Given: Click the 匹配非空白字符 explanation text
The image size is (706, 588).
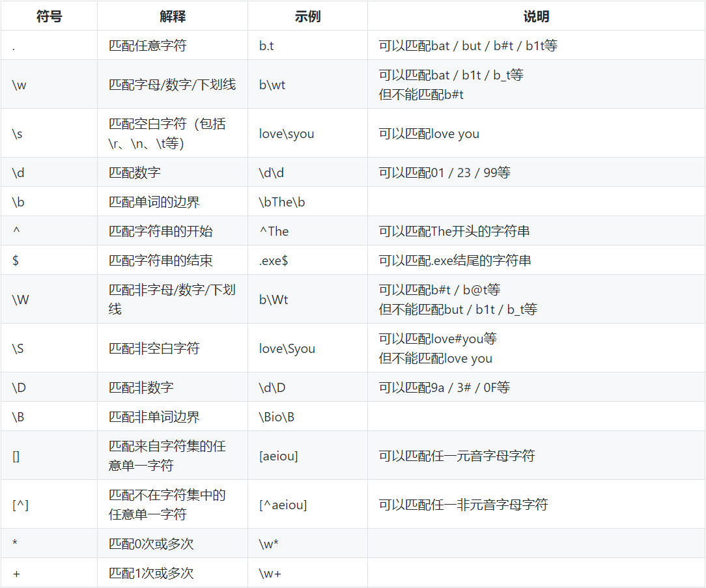Looking at the screenshot, I should pyautogui.click(x=154, y=348).
